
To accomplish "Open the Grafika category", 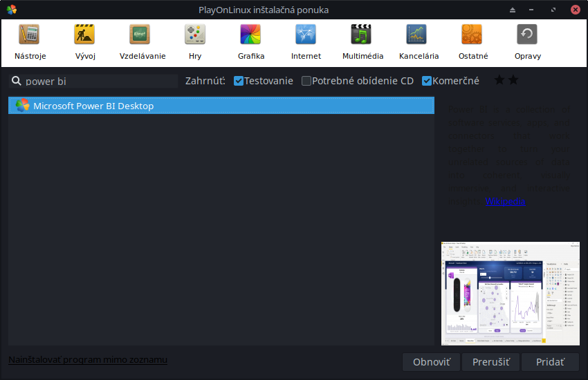I will point(251,42).
